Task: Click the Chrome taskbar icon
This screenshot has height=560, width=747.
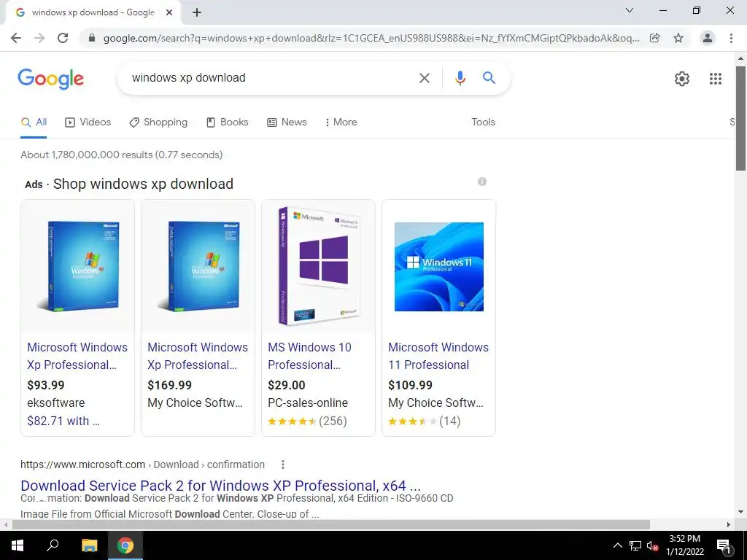Action: [125, 545]
